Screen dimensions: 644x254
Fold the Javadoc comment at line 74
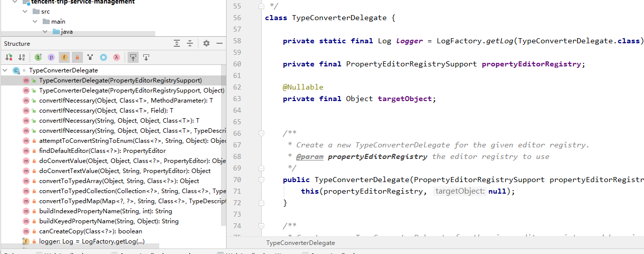pyautogui.click(x=261, y=226)
